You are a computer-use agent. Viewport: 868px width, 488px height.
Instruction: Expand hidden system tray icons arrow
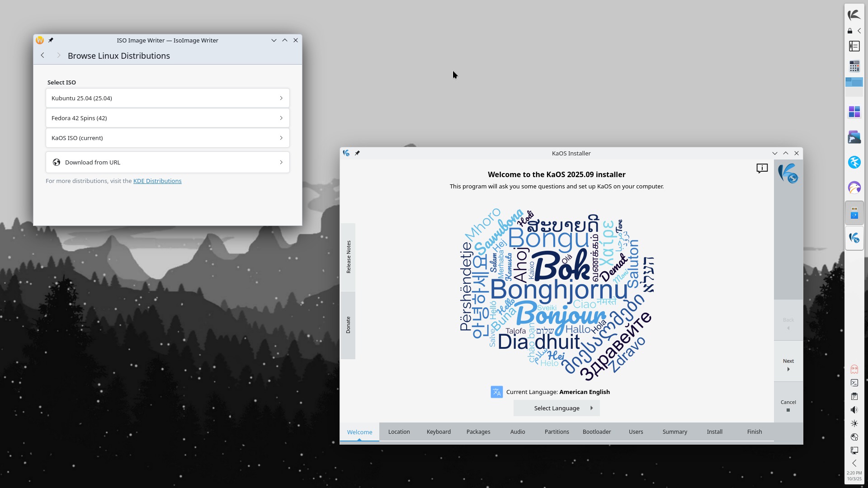854,463
